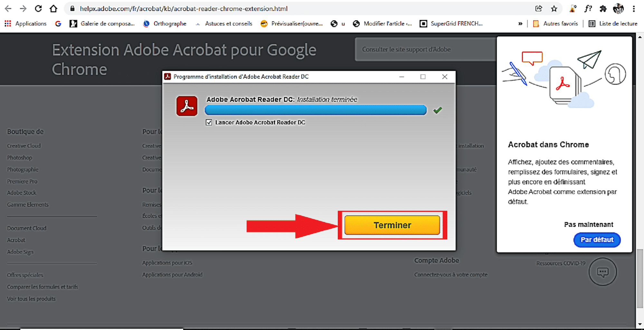
Task: Open the Modifier l'article bookmark
Action: (382, 24)
